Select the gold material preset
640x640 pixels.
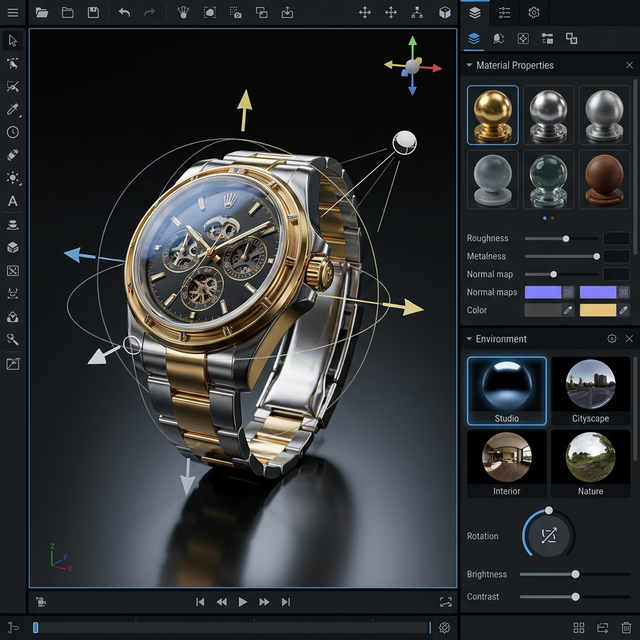point(492,114)
